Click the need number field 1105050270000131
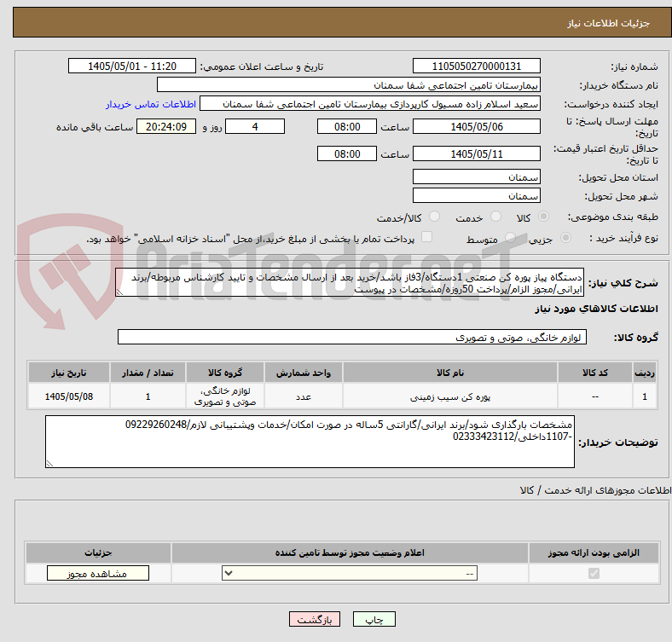 [x=476, y=66]
